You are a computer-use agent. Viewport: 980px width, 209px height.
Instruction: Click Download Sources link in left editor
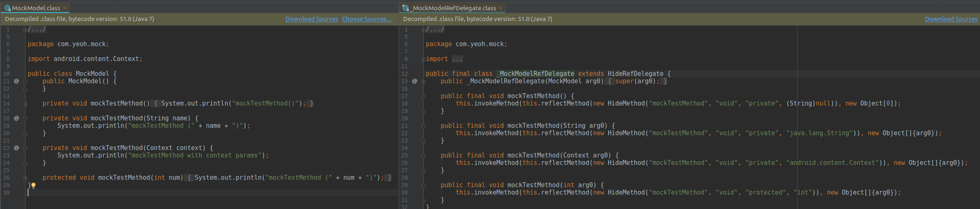point(312,19)
